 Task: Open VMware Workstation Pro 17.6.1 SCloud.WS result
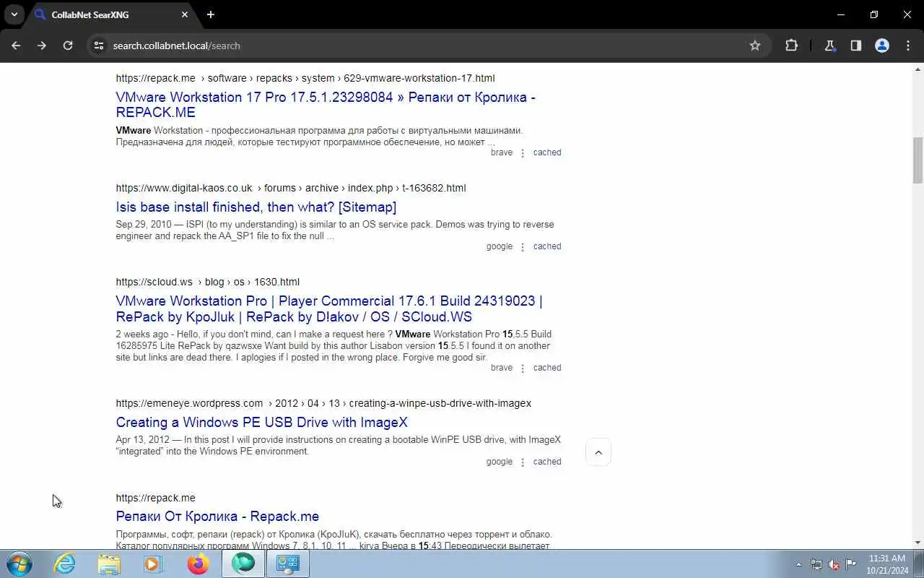point(329,309)
